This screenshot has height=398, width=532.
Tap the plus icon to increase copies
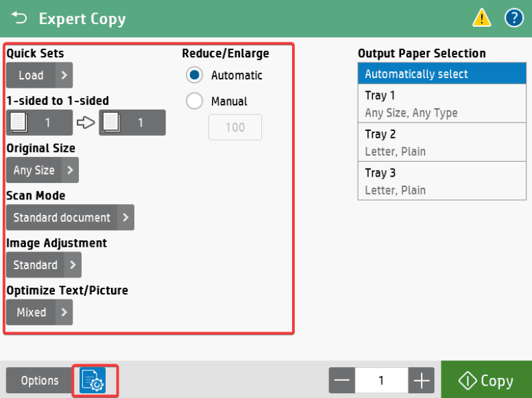click(x=422, y=381)
